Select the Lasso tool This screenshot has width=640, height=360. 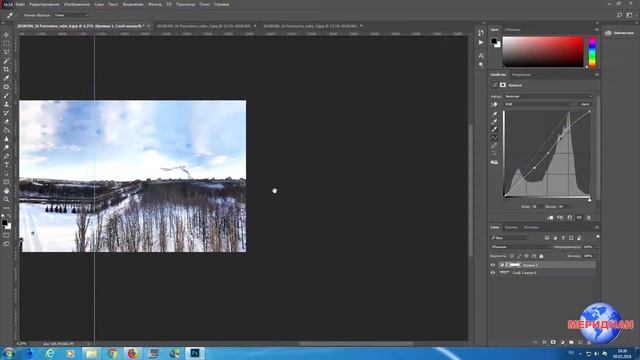pyautogui.click(x=6, y=52)
